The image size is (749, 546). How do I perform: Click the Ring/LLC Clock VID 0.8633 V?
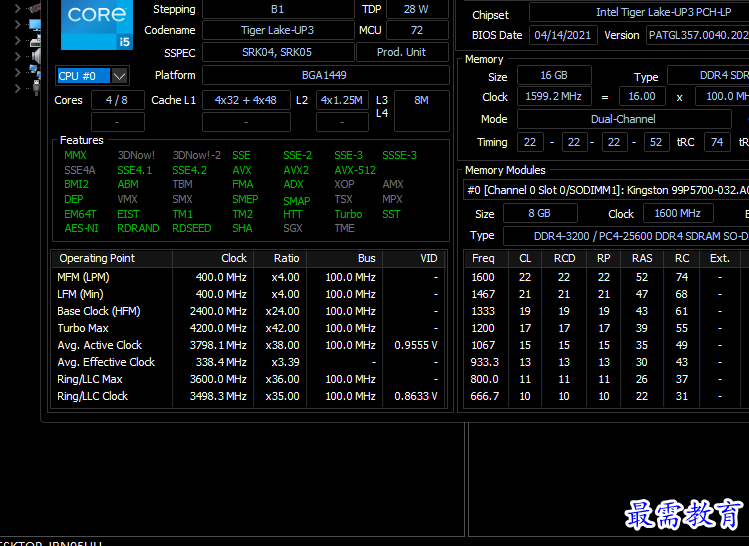point(416,396)
